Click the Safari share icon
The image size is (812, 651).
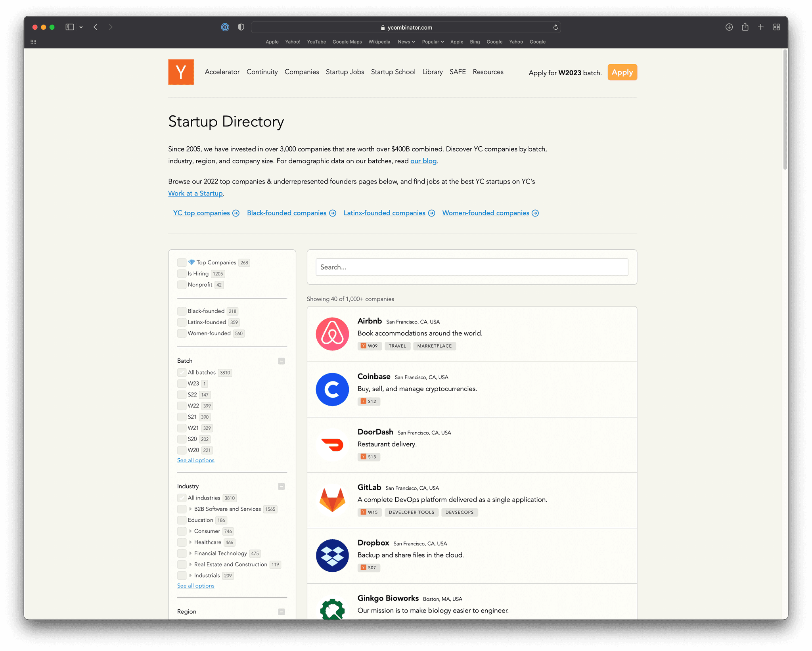coord(745,27)
